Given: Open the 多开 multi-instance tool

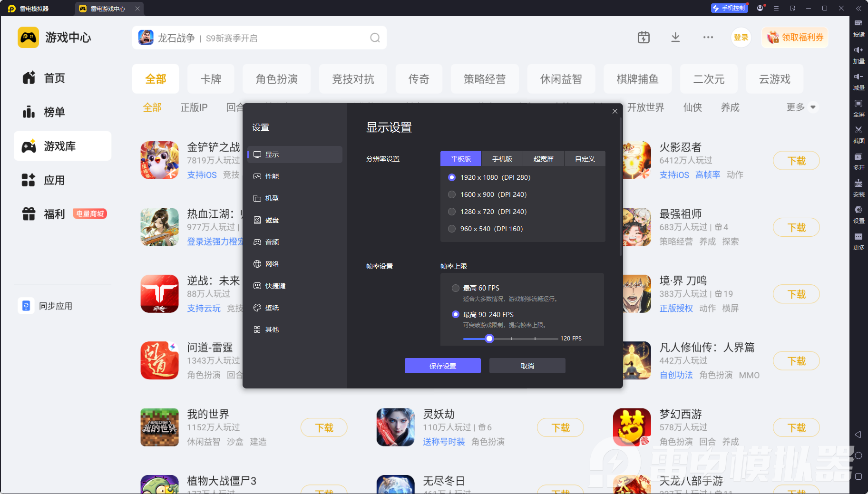Looking at the screenshot, I should [x=858, y=161].
